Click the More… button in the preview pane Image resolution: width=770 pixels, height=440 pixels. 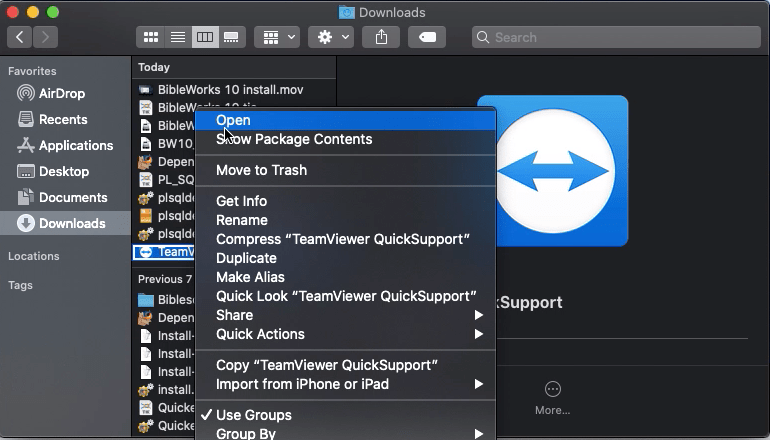[x=552, y=399]
